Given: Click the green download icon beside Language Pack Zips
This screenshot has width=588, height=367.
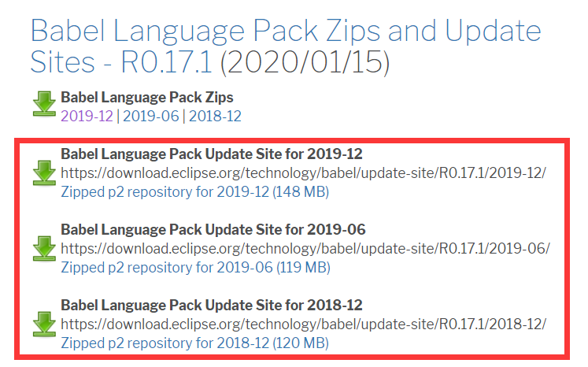Looking at the screenshot, I should (43, 104).
